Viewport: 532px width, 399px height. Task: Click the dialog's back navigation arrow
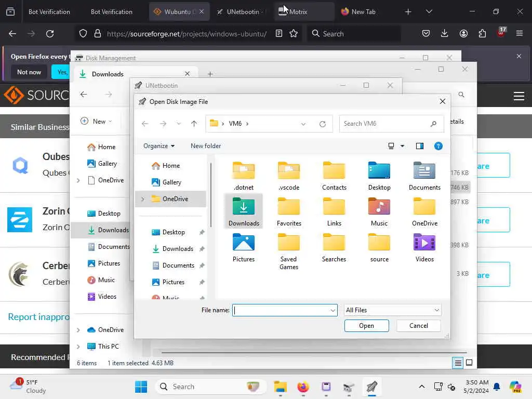[145, 124]
